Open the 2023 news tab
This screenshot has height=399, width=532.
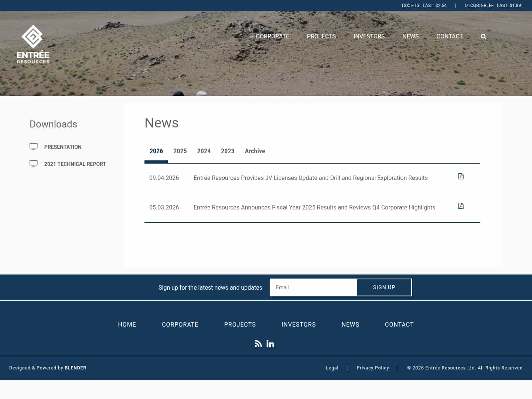tap(228, 151)
